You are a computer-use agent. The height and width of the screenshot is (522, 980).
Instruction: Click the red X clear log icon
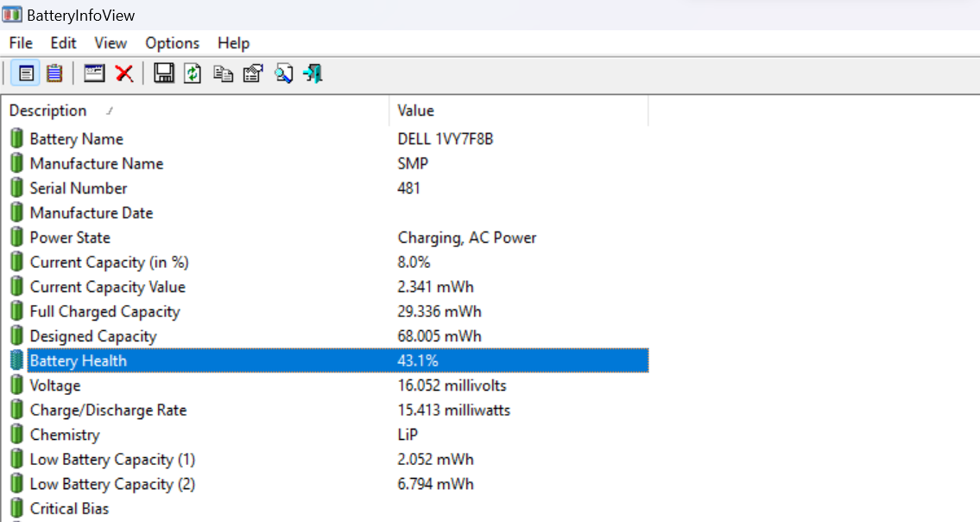pos(124,73)
